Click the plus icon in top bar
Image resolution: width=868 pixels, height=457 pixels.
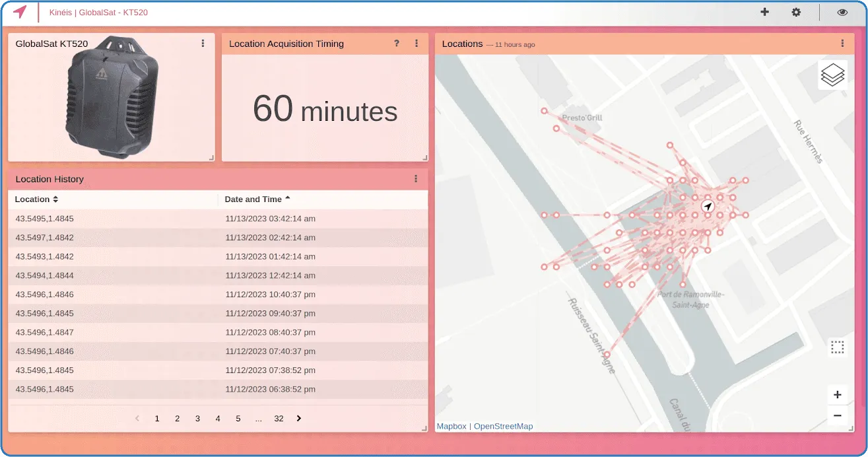(x=764, y=12)
